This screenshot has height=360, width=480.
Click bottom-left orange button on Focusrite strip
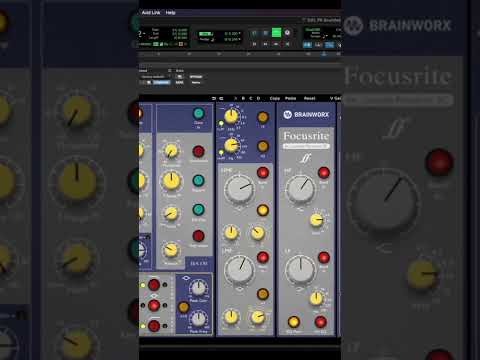(293, 322)
